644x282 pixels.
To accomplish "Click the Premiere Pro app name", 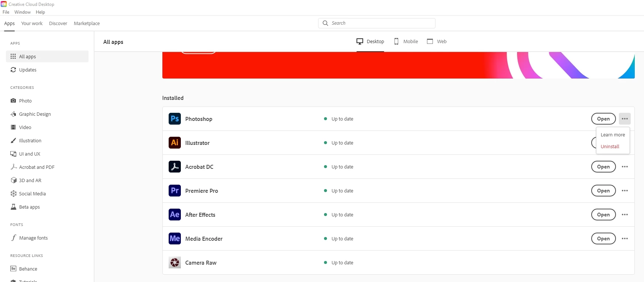I will pos(202,191).
